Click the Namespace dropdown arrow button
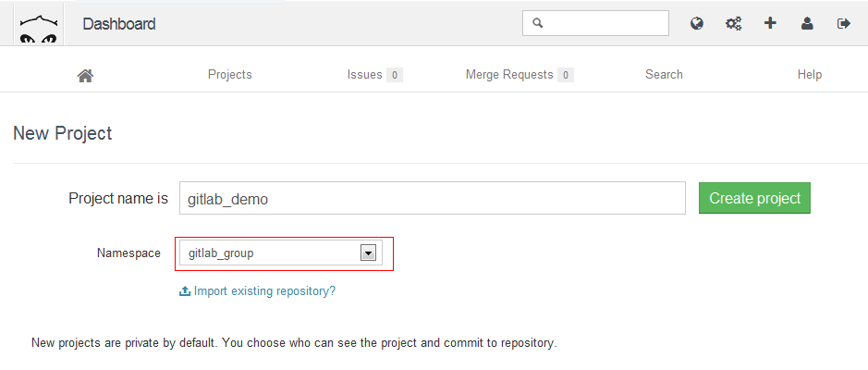This screenshot has height=370, width=868. pos(369,253)
